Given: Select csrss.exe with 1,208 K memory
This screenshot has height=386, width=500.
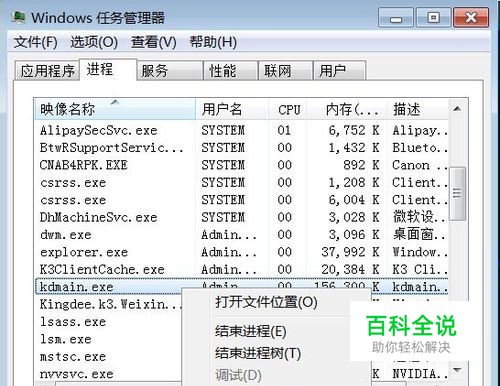Looking at the screenshot, I should (x=242, y=182).
